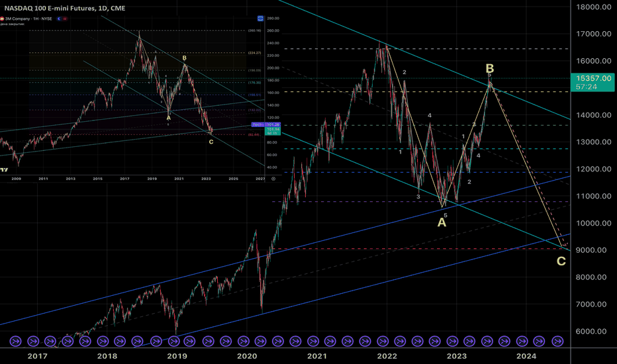Click the 2019 label on main time axis
Viewport: 617px width, 364px height.
pyautogui.click(x=177, y=356)
